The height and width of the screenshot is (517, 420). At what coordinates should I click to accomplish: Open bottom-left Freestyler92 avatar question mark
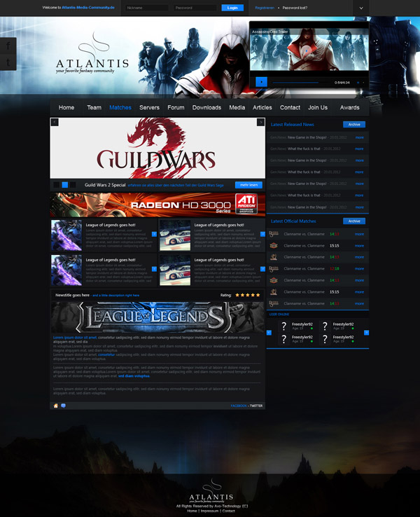pyautogui.click(x=284, y=339)
